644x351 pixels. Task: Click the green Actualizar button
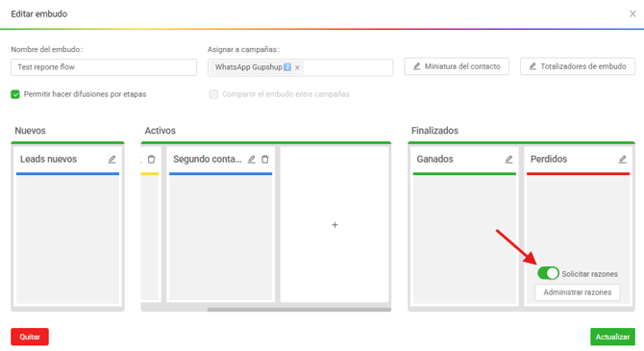coord(612,337)
